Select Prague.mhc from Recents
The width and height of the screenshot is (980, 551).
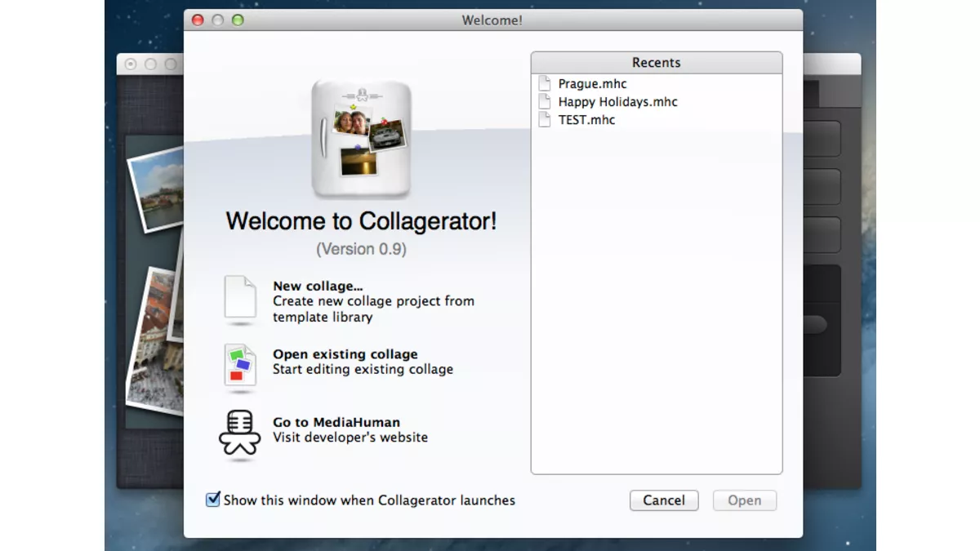click(593, 83)
